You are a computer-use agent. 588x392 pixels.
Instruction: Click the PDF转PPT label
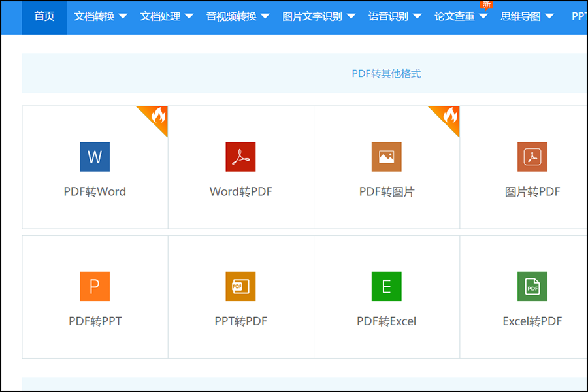[x=95, y=321]
